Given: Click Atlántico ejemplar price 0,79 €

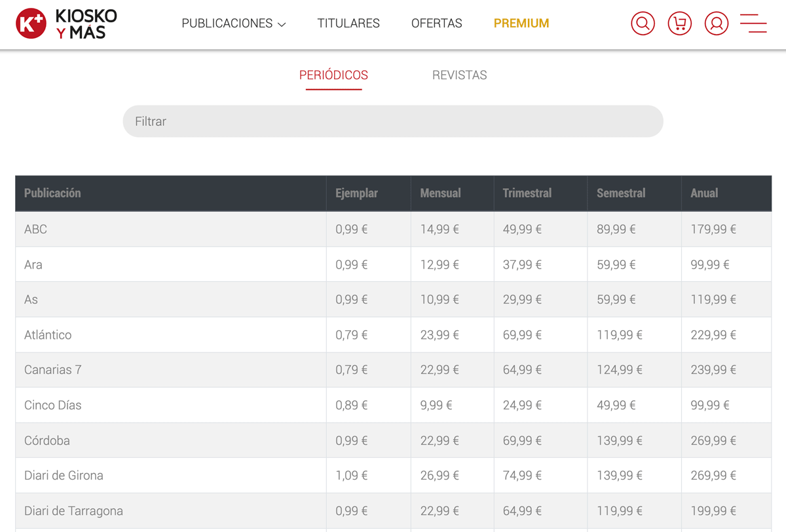Looking at the screenshot, I should coord(352,335).
